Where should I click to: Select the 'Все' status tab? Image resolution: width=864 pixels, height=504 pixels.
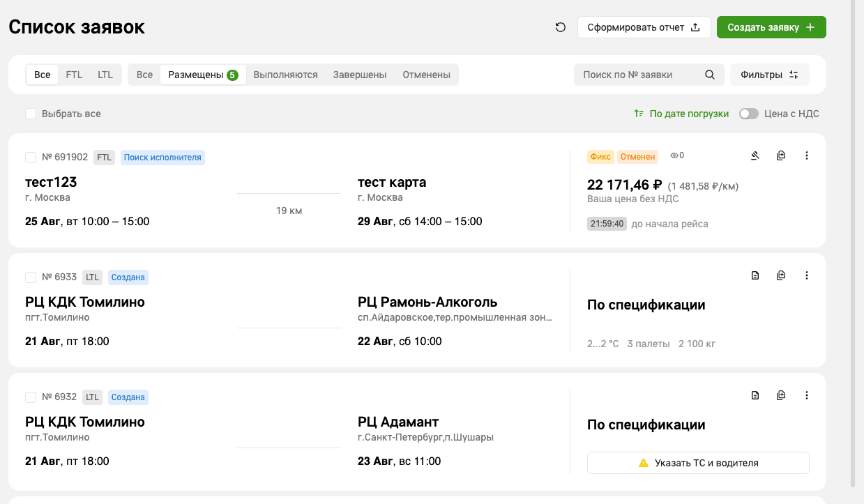click(144, 75)
